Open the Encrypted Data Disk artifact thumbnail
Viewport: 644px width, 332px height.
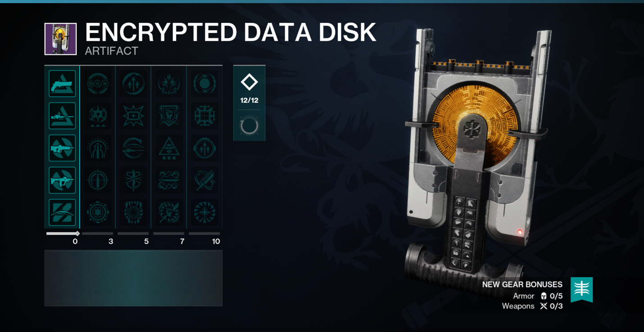(x=60, y=39)
